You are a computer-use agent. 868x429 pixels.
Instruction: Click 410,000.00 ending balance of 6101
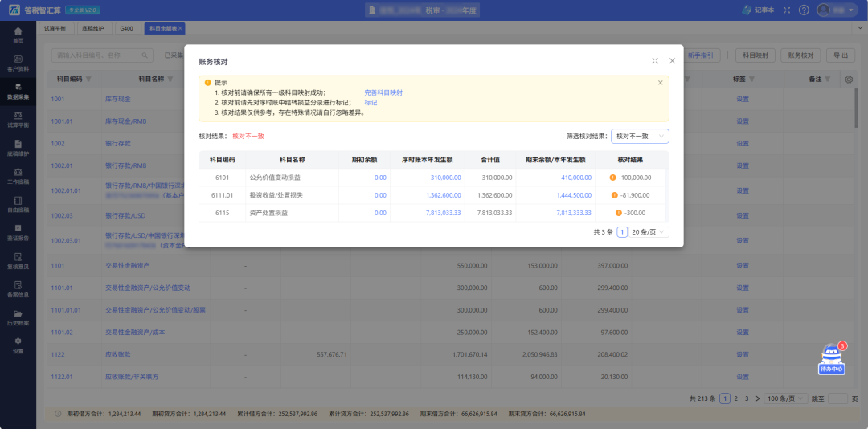point(575,178)
